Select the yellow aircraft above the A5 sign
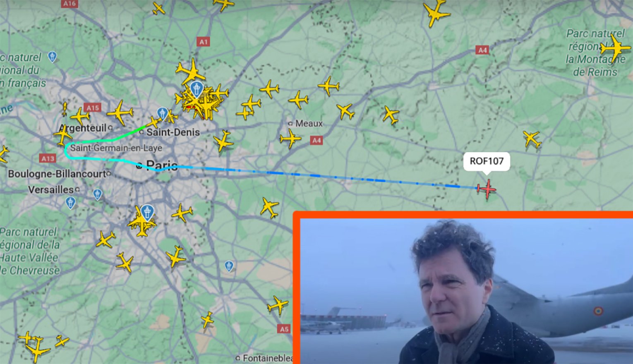The width and height of the screenshot is (633, 364). [278, 305]
